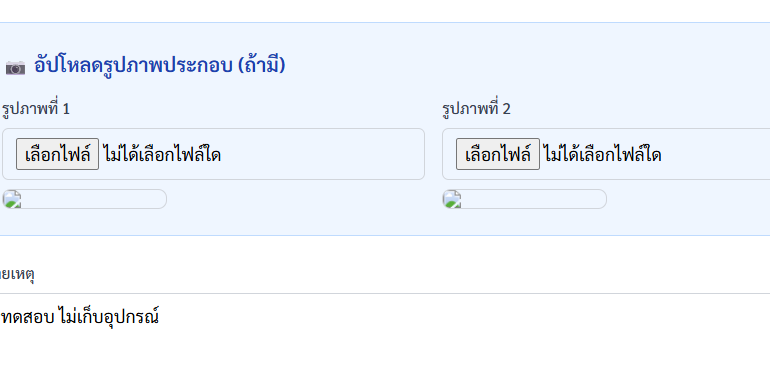This screenshot has height=371, width=770.
Task: Click blank space inside the รูปภาพที่ 2 file input box
Action: [715, 154]
